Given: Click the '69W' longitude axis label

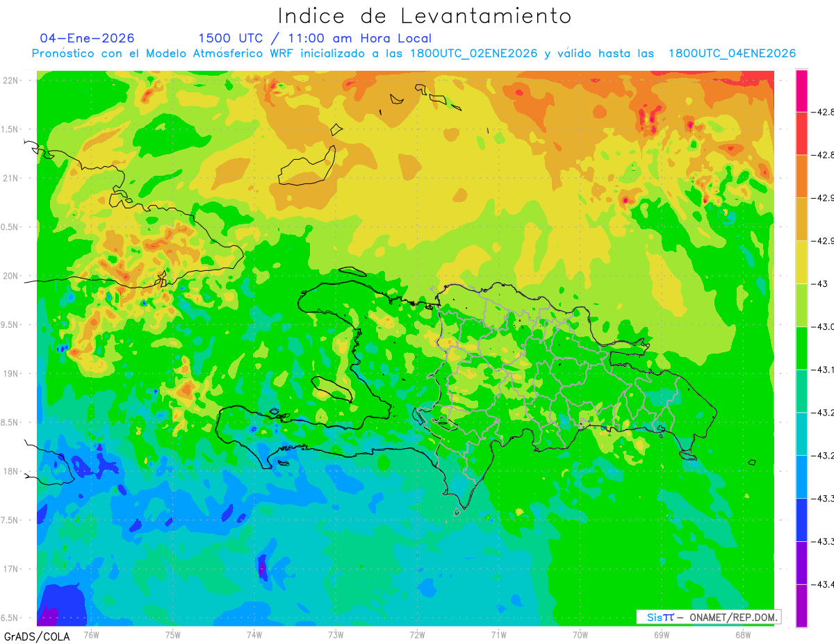Looking at the screenshot, I should pyautogui.click(x=662, y=635).
